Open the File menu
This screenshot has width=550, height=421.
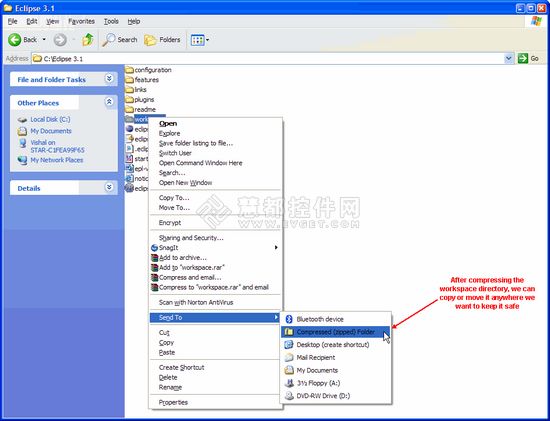(12, 21)
